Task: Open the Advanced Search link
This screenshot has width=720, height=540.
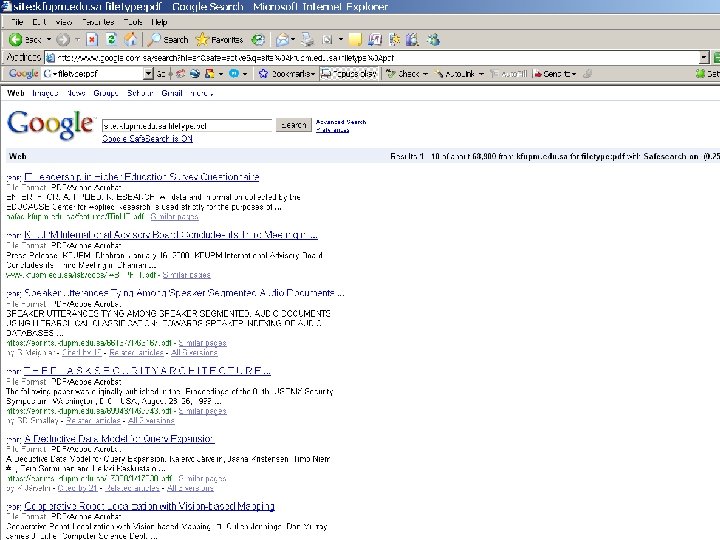Action: 341,122
